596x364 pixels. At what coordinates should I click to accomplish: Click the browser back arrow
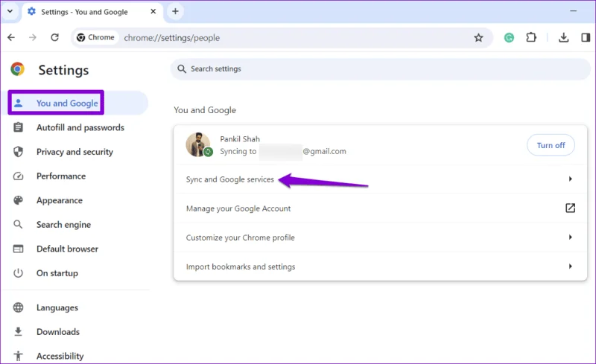11,37
